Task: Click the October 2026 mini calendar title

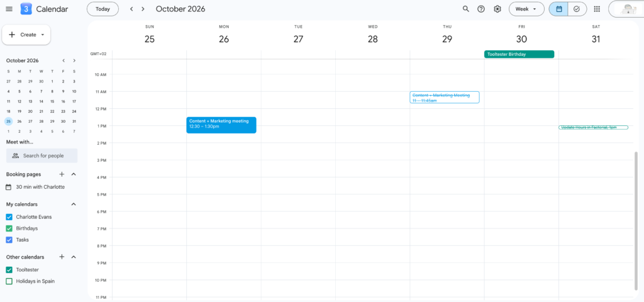Action: (22, 60)
